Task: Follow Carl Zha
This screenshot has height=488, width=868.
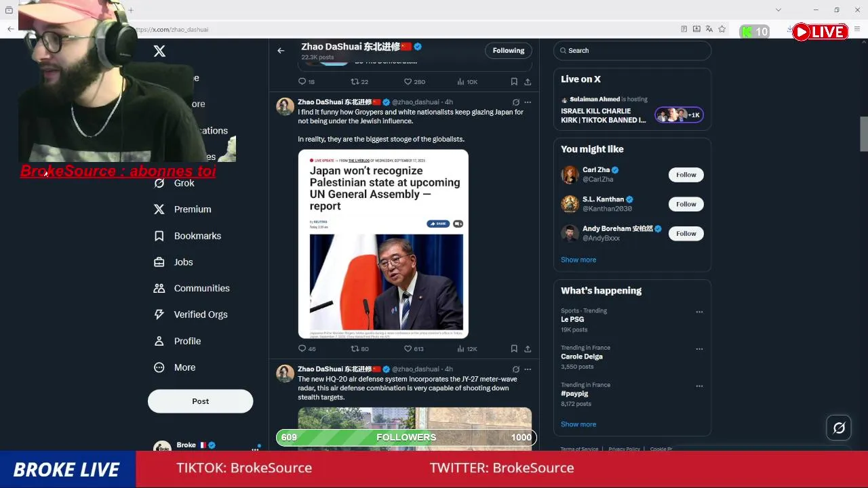Action: point(686,175)
